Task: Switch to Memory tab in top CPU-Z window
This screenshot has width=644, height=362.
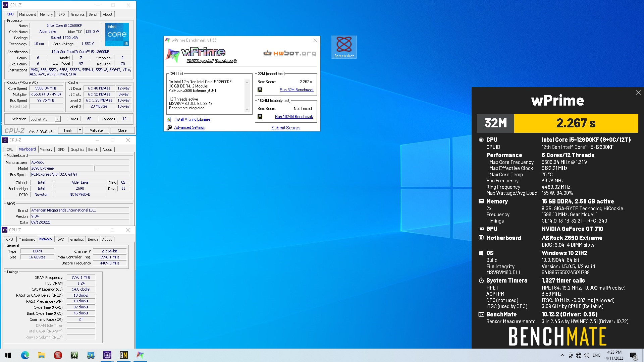Action: 46,14
